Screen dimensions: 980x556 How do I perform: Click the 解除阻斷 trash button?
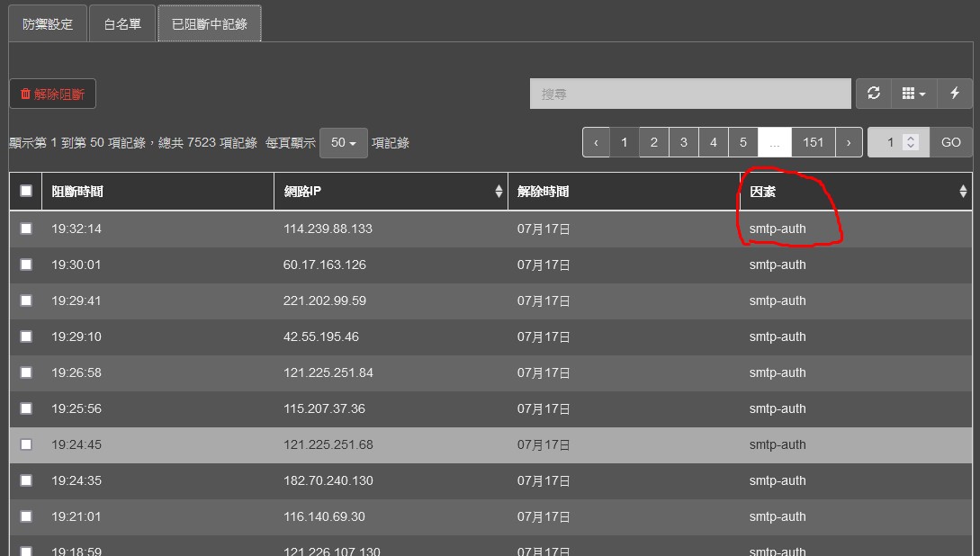coord(52,94)
